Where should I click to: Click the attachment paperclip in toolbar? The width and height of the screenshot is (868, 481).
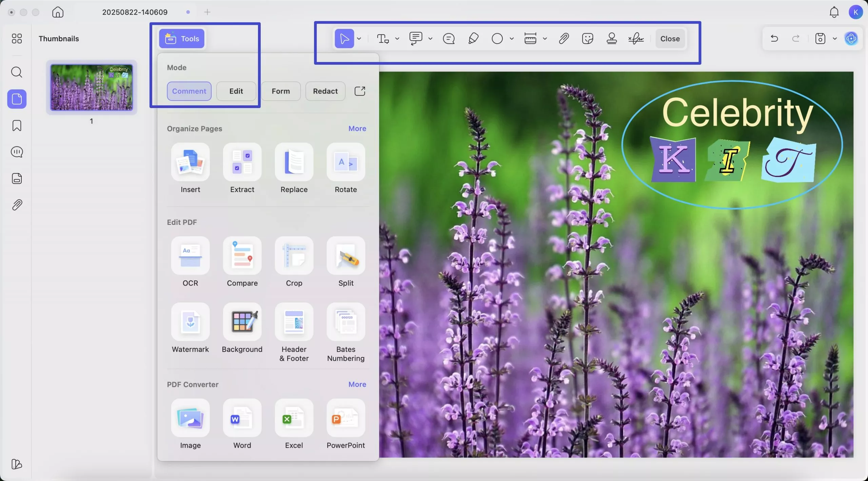pyautogui.click(x=564, y=39)
